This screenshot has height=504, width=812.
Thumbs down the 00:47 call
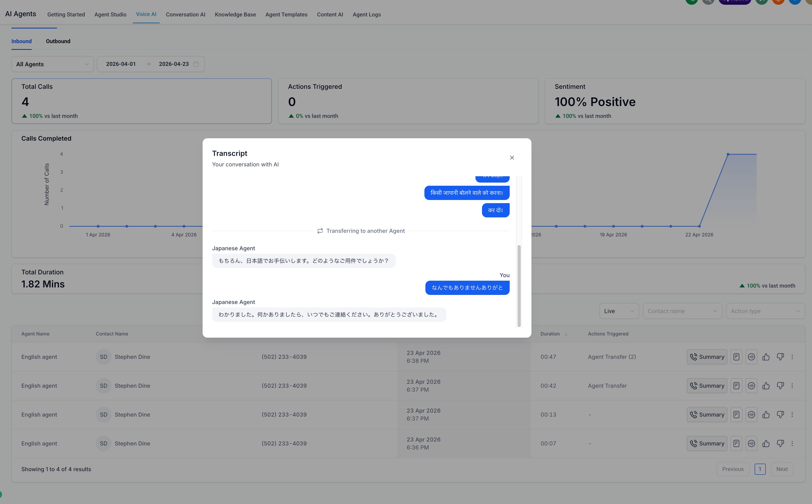(x=780, y=357)
